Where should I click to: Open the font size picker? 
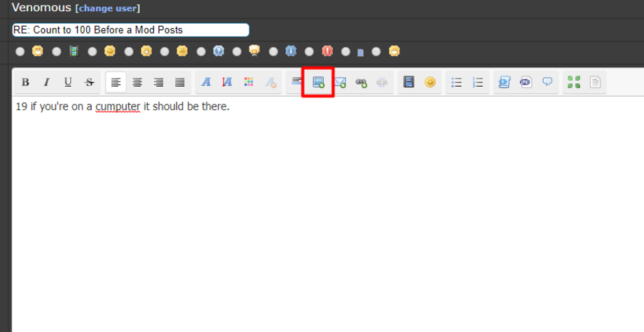click(227, 83)
